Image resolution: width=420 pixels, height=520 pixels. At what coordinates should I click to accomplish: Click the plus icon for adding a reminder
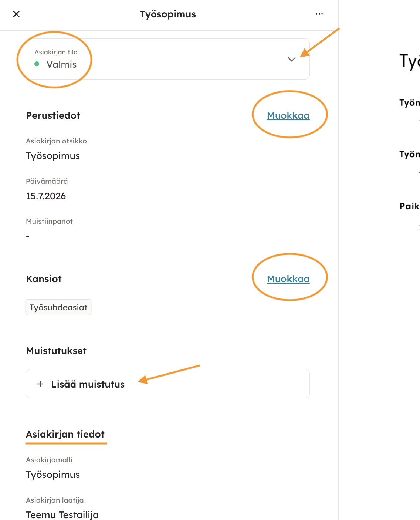pyautogui.click(x=40, y=384)
